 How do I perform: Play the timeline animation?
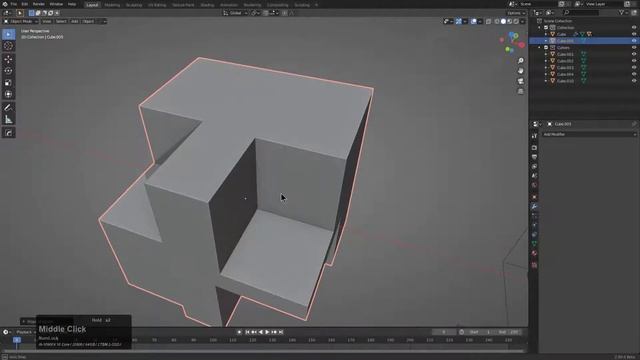[267, 332]
